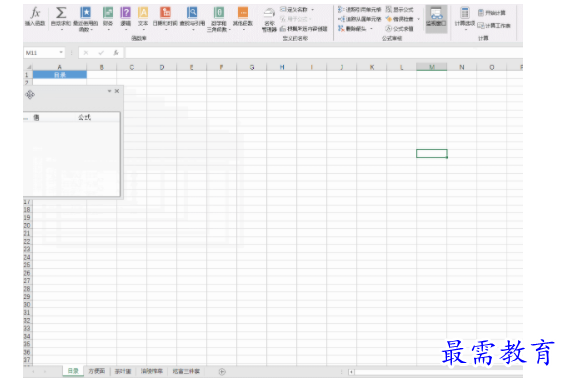
Task: Click Error Checking (错误检查)
Action: [x=399, y=19]
